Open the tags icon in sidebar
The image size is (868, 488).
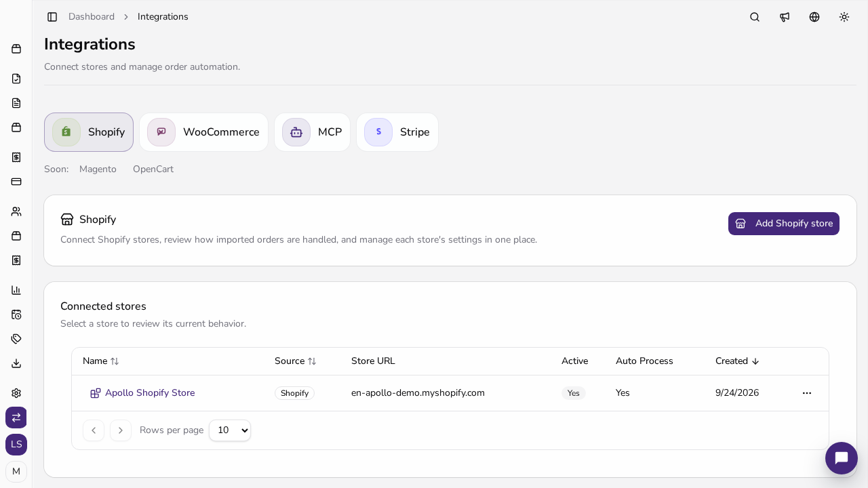16,339
